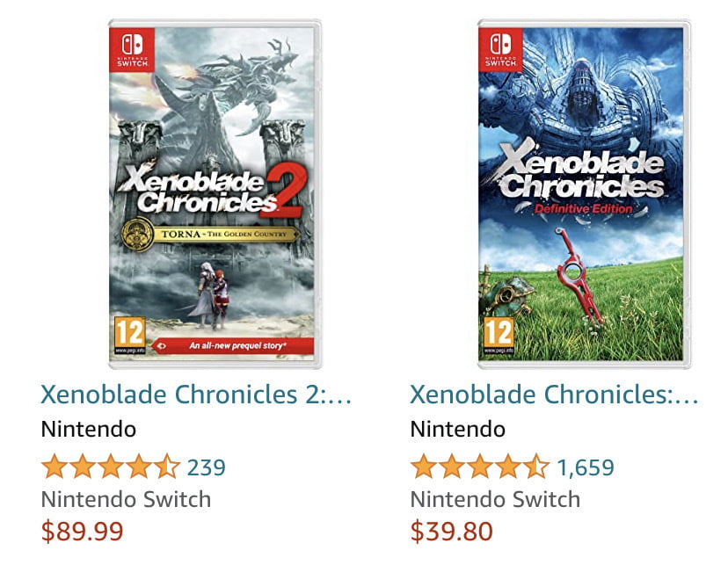Click "Nintendo Switch" platform text under the $89.99 item
The width and height of the screenshot is (728, 572).
[126, 499]
